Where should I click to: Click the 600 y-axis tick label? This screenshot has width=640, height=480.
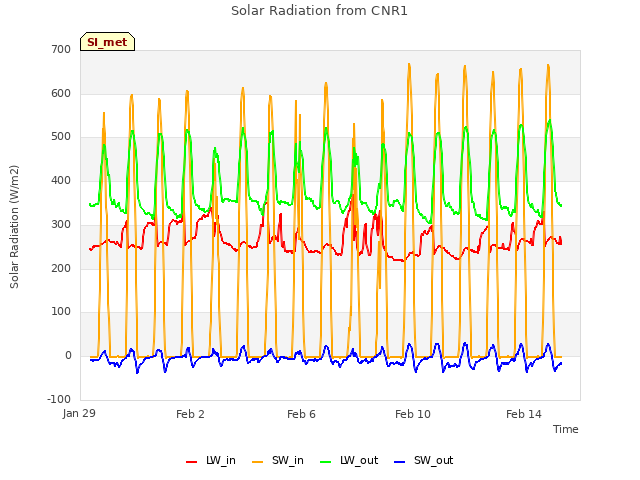(61, 93)
